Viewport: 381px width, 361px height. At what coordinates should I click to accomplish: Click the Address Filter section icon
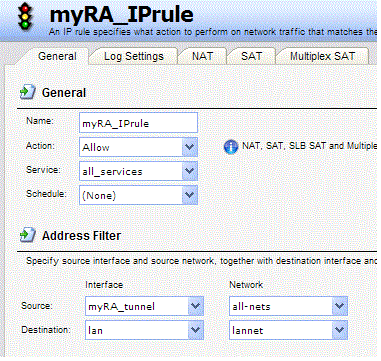(28, 235)
